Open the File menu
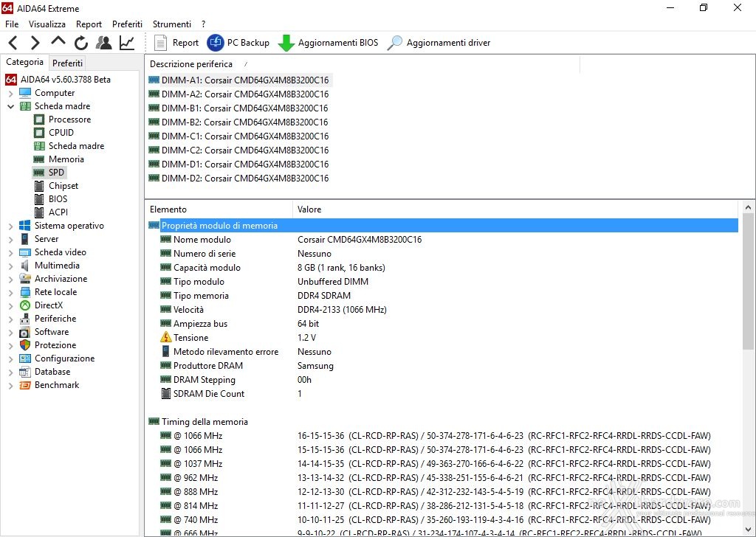 (x=12, y=24)
